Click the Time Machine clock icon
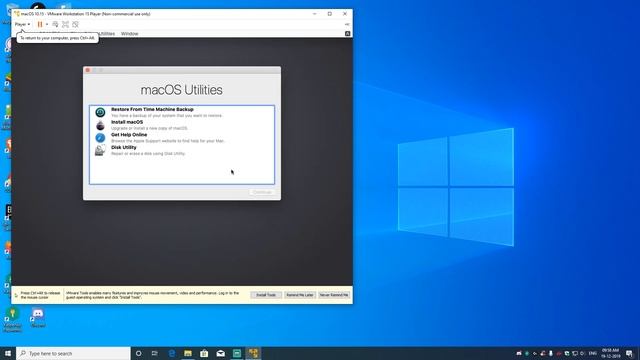Viewport: 640px width, 360px height. tap(100, 112)
